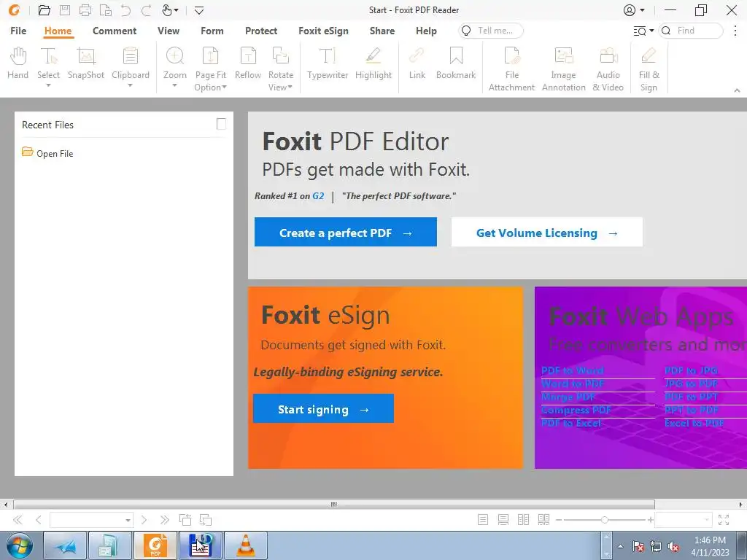
Task: Insert a Link
Action: [417, 63]
